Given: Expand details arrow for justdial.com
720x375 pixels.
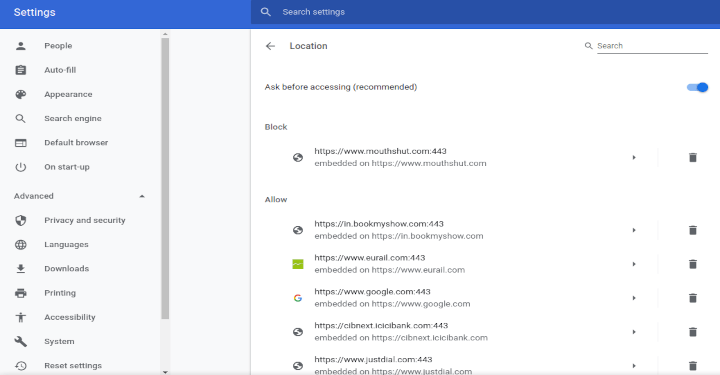Looking at the screenshot, I should click(x=634, y=366).
